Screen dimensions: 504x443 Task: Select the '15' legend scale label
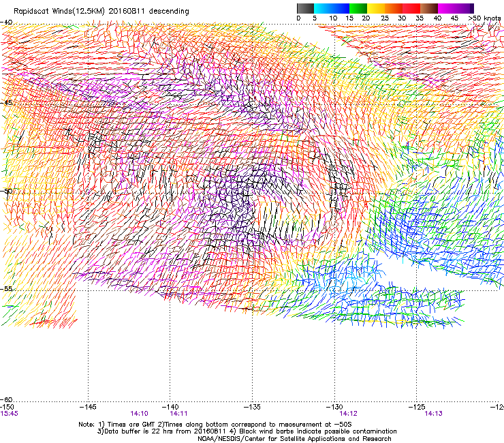pyautogui.click(x=349, y=18)
